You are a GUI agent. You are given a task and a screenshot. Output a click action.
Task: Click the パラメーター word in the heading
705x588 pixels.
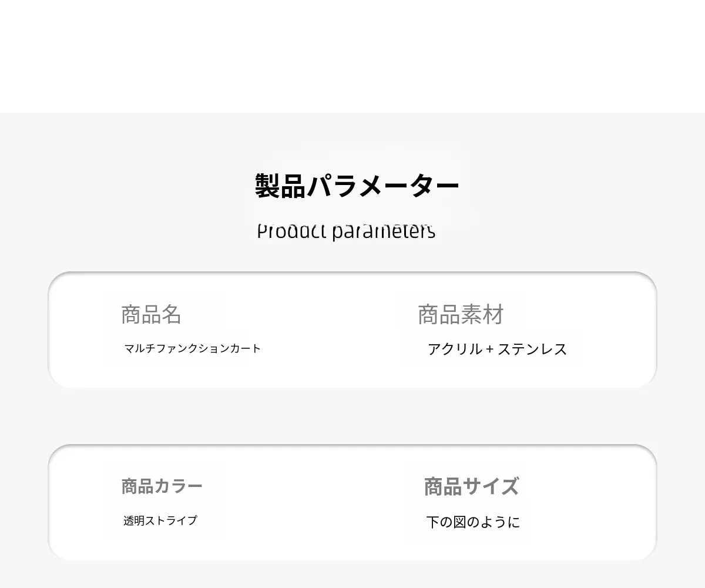click(x=382, y=186)
